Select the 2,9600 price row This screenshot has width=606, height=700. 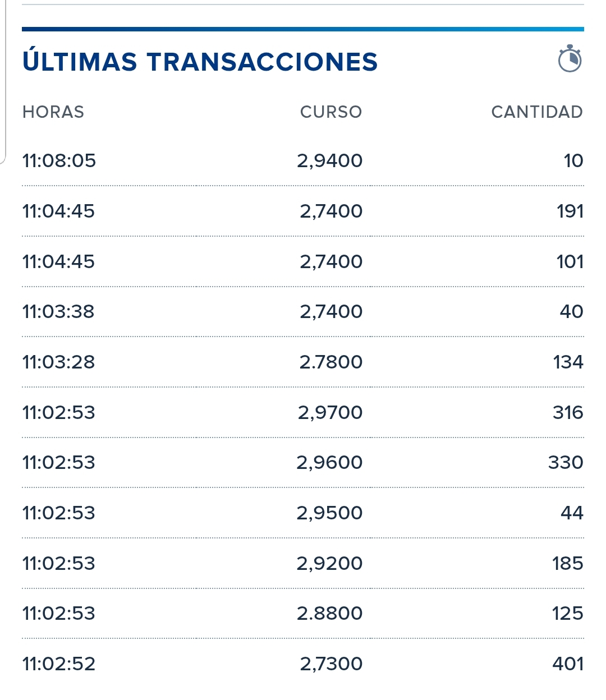click(x=303, y=463)
